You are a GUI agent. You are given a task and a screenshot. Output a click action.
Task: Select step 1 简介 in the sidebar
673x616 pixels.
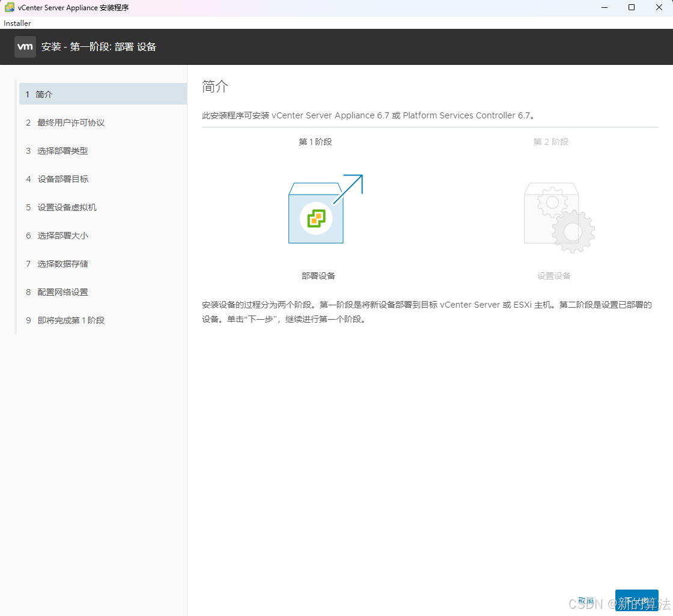pos(103,94)
